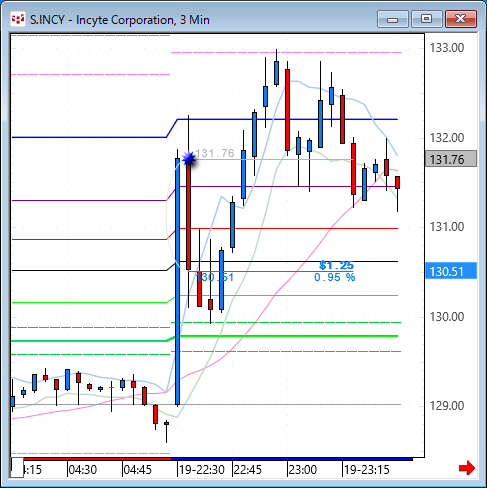Click the chart window icon beside S.INCY title
This screenshot has height=488, width=487.
pos(18,19)
